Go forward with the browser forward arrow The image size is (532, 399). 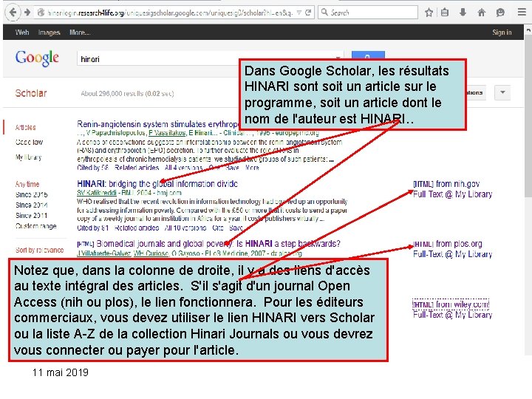[27, 13]
